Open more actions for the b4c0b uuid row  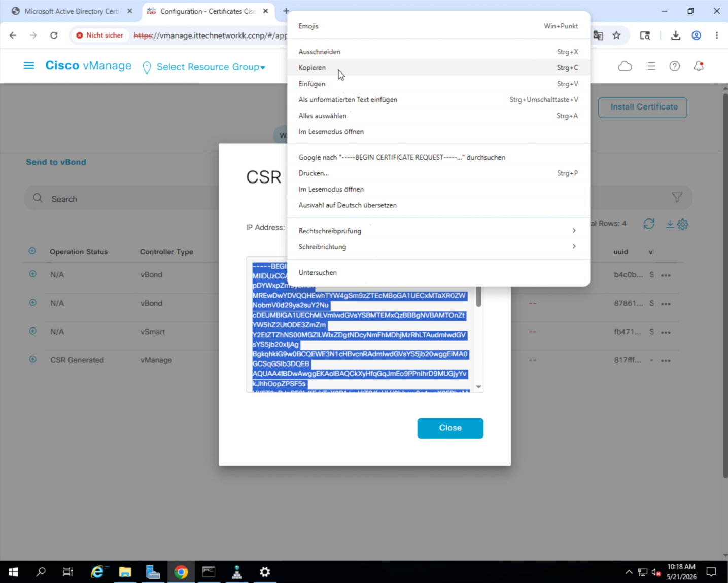point(666,275)
